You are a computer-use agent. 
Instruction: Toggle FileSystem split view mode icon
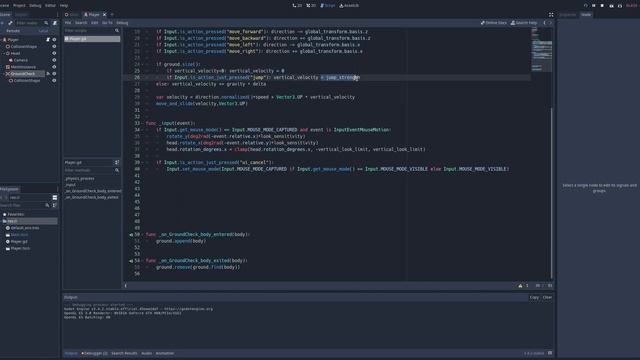tap(55, 197)
